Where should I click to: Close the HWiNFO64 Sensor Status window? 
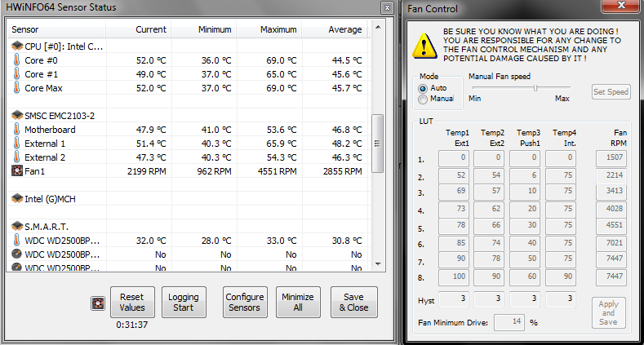coord(387,7)
